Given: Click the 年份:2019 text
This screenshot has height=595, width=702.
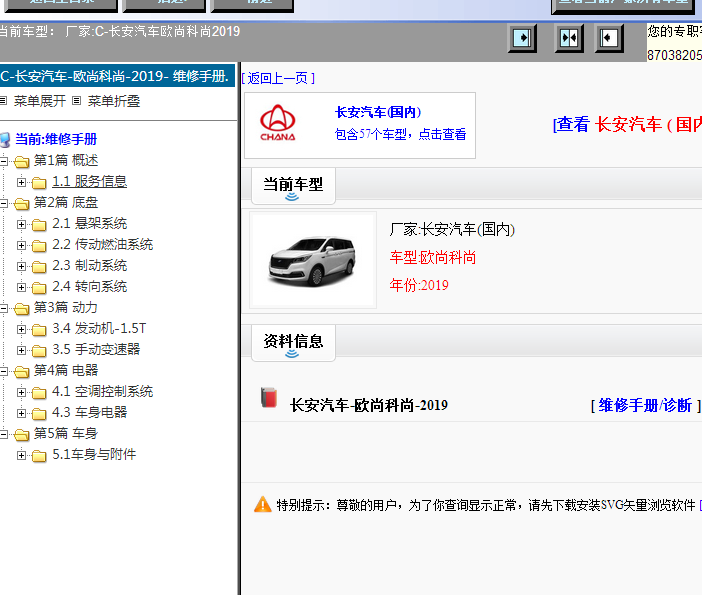Looking at the screenshot, I should [419, 285].
